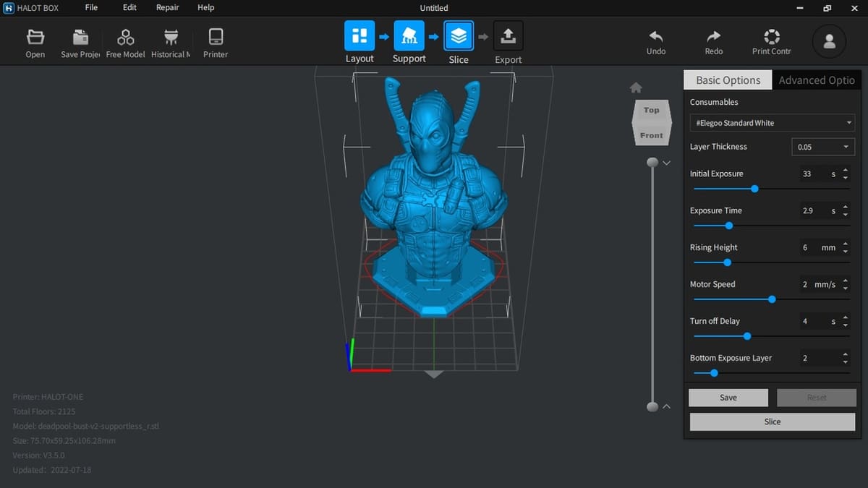Click the down chevron beside layer slider
868x488 pixels.
point(667,163)
